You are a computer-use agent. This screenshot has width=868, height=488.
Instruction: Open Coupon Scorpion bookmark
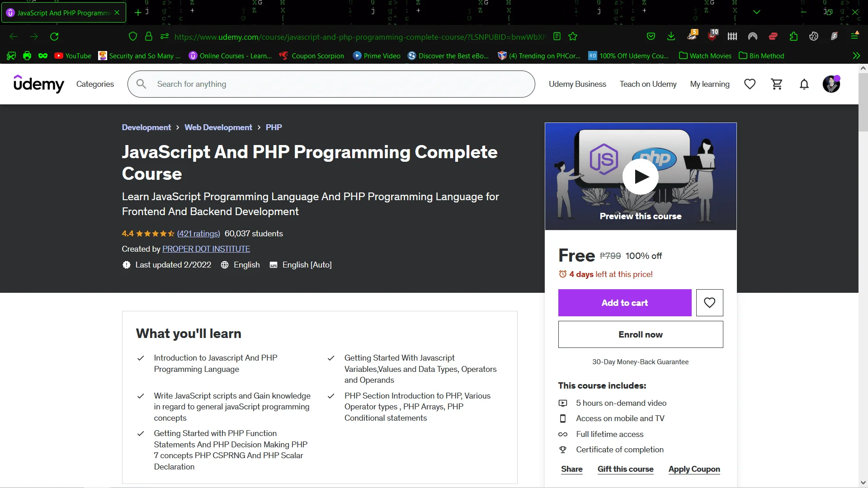pyautogui.click(x=311, y=56)
